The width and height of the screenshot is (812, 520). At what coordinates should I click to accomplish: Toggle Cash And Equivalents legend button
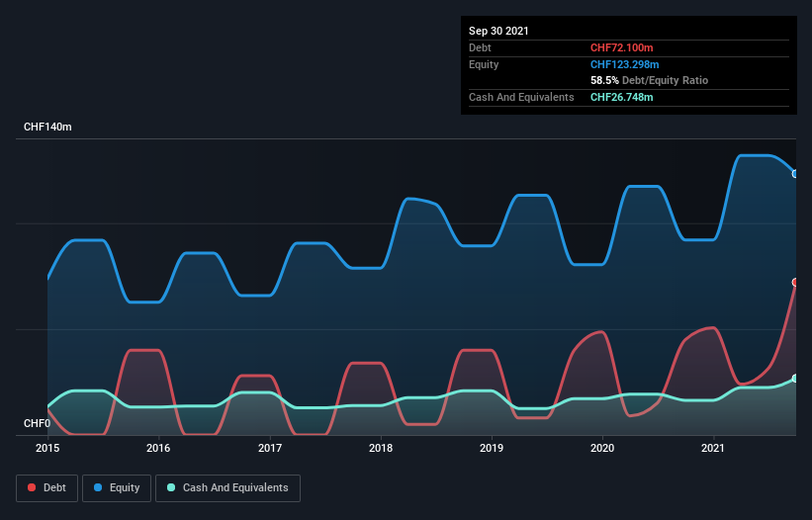pyautogui.click(x=227, y=488)
